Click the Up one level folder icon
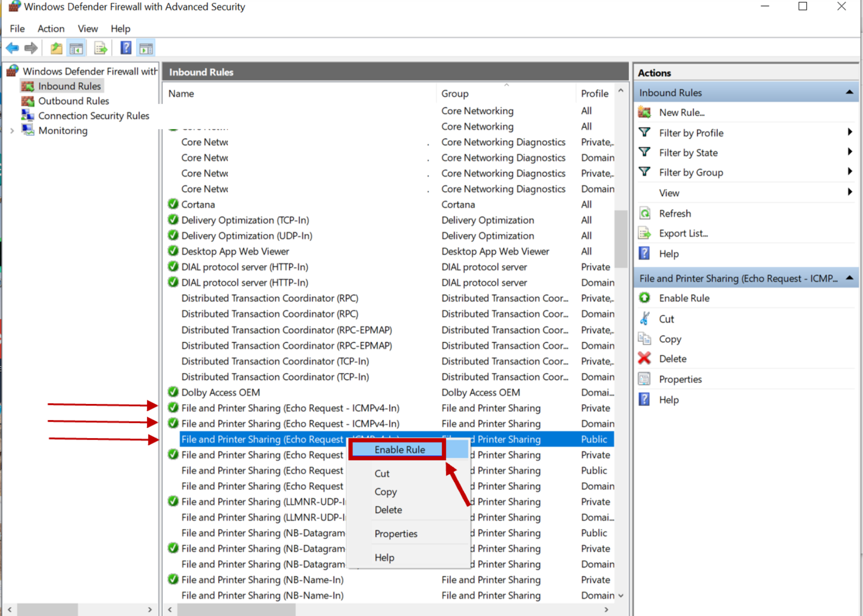Image resolution: width=863 pixels, height=616 pixels. click(56, 48)
